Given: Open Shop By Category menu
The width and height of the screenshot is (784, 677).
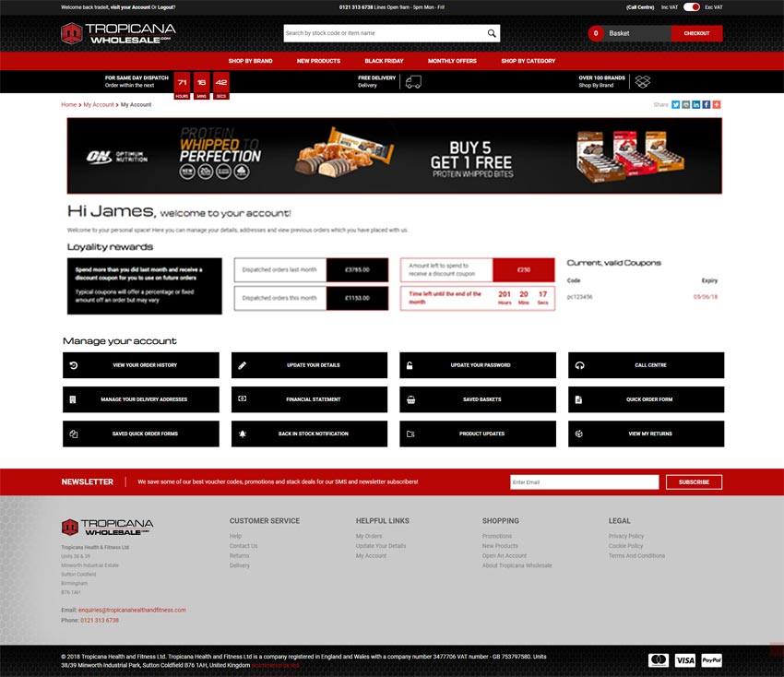Looking at the screenshot, I should tap(528, 61).
